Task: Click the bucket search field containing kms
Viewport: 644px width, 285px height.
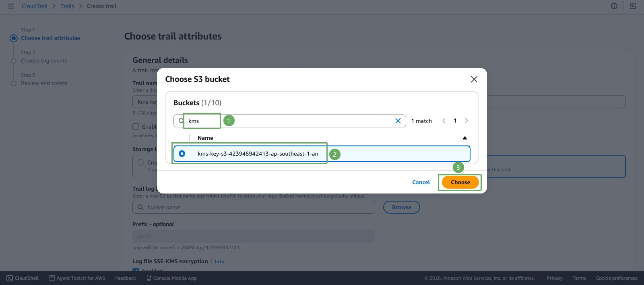Action: (x=290, y=121)
